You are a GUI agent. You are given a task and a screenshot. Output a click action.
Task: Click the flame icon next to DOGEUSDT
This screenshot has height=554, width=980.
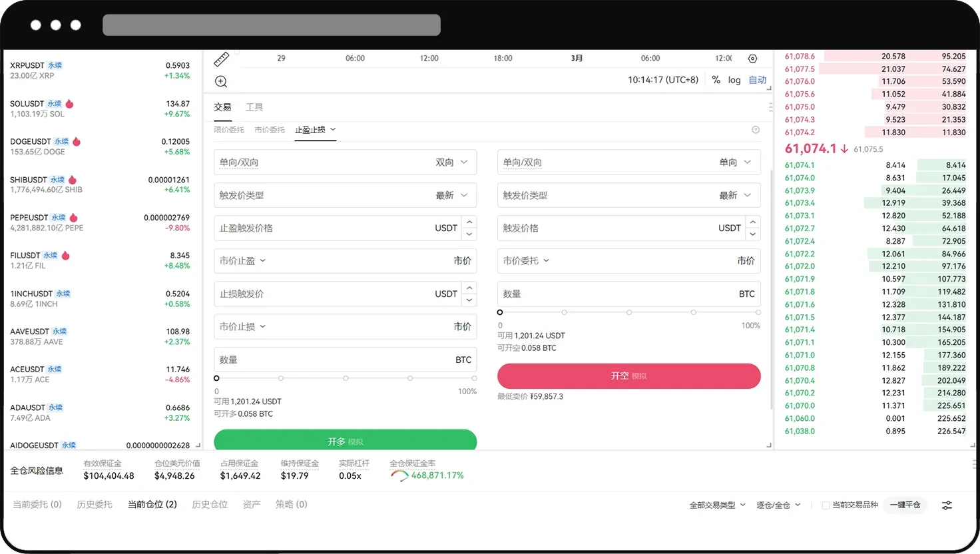(x=77, y=142)
